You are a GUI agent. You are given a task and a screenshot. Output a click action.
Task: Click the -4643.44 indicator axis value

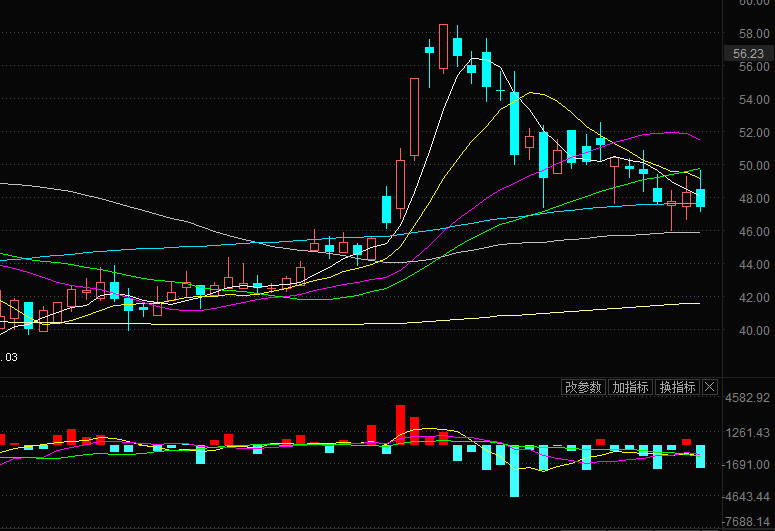(x=746, y=496)
